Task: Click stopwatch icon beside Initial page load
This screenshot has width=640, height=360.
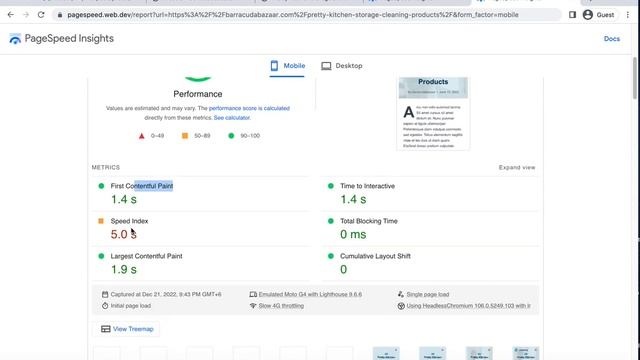Action: click(105, 306)
